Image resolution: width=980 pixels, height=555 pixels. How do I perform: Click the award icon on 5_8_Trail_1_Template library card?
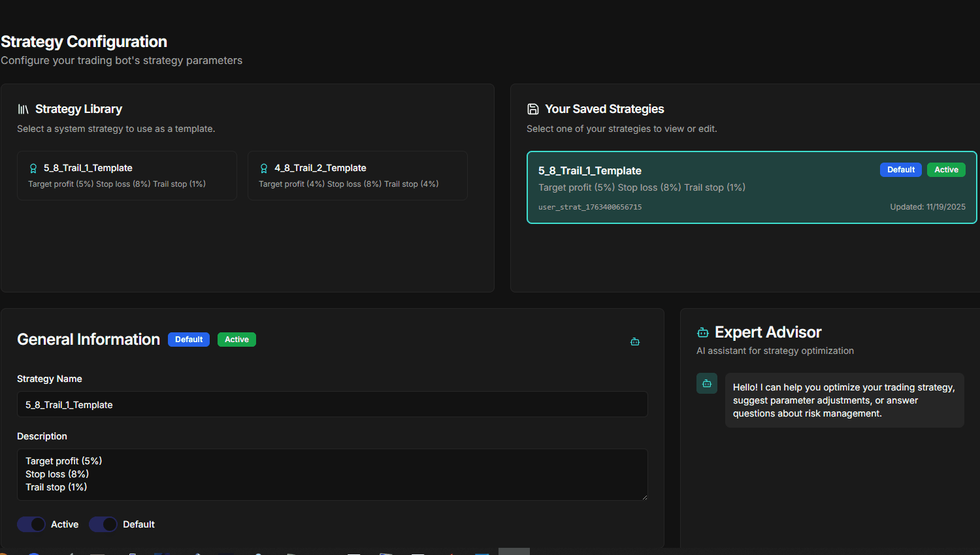[33, 168]
